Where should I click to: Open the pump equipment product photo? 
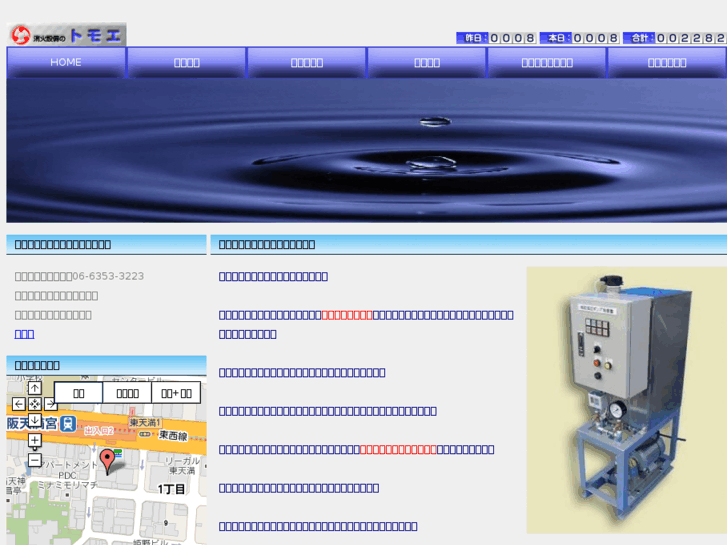tap(626, 400)
